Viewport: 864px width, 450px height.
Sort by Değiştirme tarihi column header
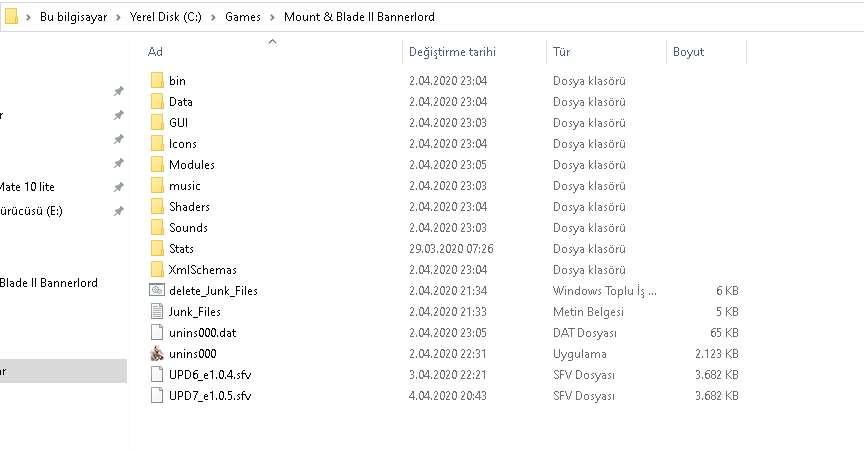click(452, 52)
